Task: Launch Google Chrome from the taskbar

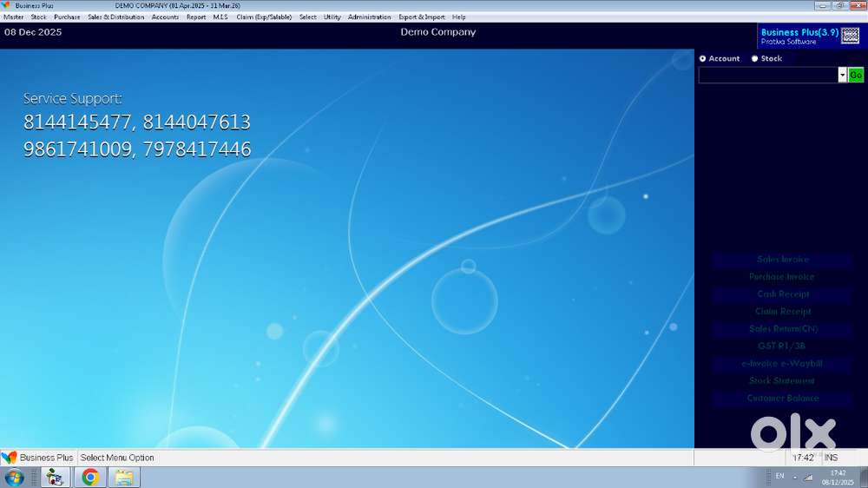Action: pyautogui.click(x=90, y=477)
